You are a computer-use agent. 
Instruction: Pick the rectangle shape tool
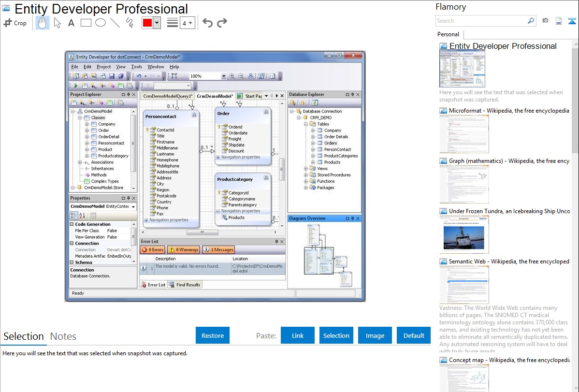pyautogui.click(x=86, y=23)
